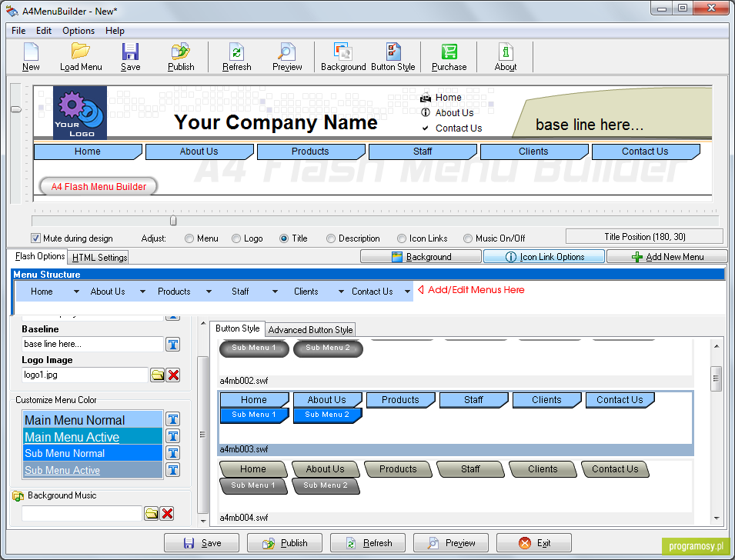Click the horizontal position slider handle

click(173, 220)
